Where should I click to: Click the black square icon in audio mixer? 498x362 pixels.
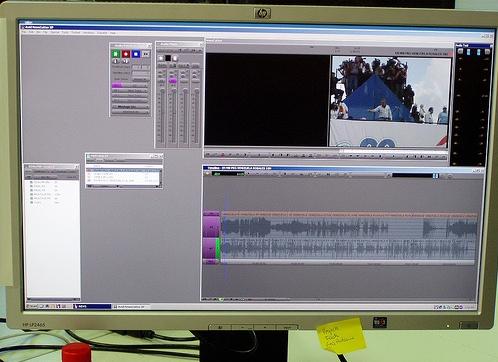(x=168, y=58)
